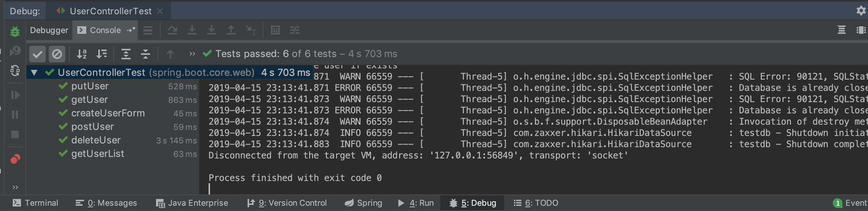Click the Step Over icon
Screen dimensions: 868x211
[173, 30]
